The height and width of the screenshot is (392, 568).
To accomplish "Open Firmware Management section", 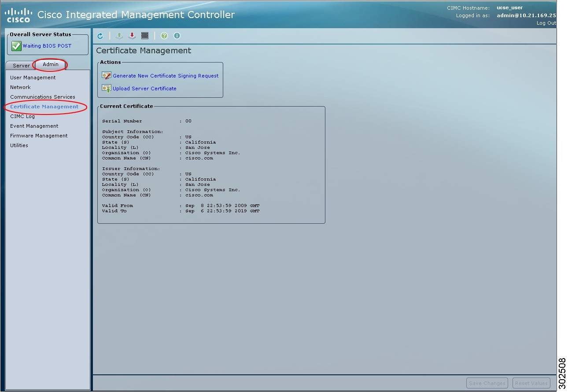I will pyautogui.click(x=38, y=135).
